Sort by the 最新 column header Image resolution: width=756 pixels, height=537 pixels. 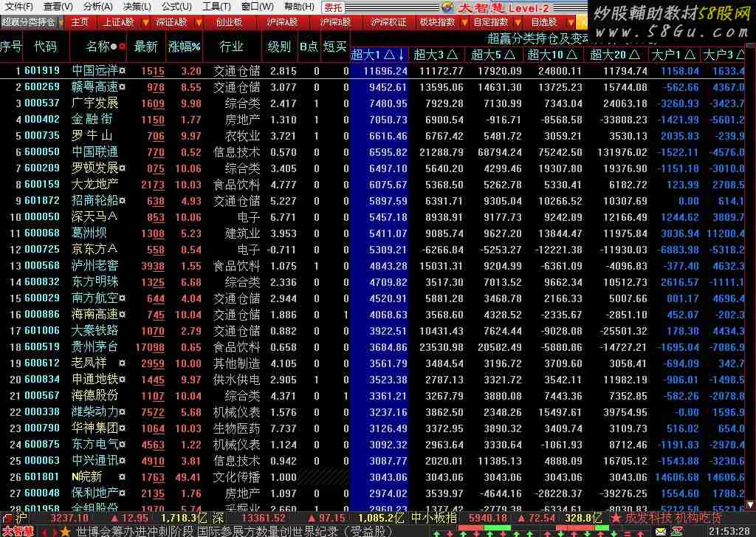coord(145,47)
